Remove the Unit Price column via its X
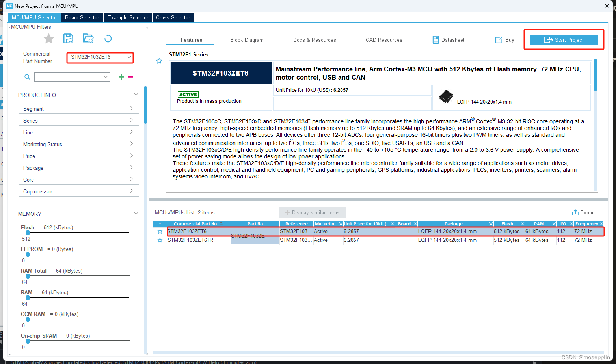The height and width of the screenshot is (364, 616). (x=393, y=224)
